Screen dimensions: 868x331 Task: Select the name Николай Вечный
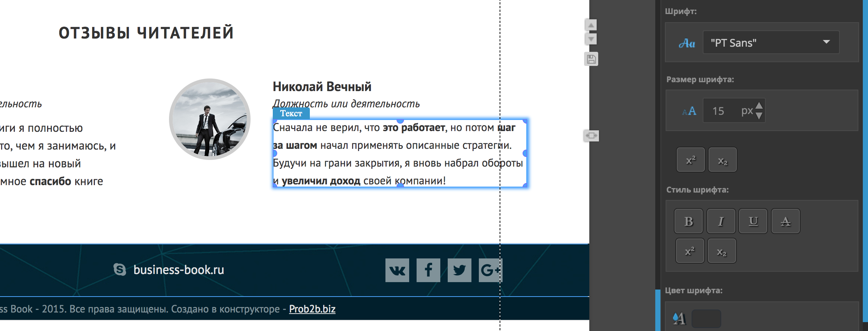pyautogui.click(x=322, y=87)
